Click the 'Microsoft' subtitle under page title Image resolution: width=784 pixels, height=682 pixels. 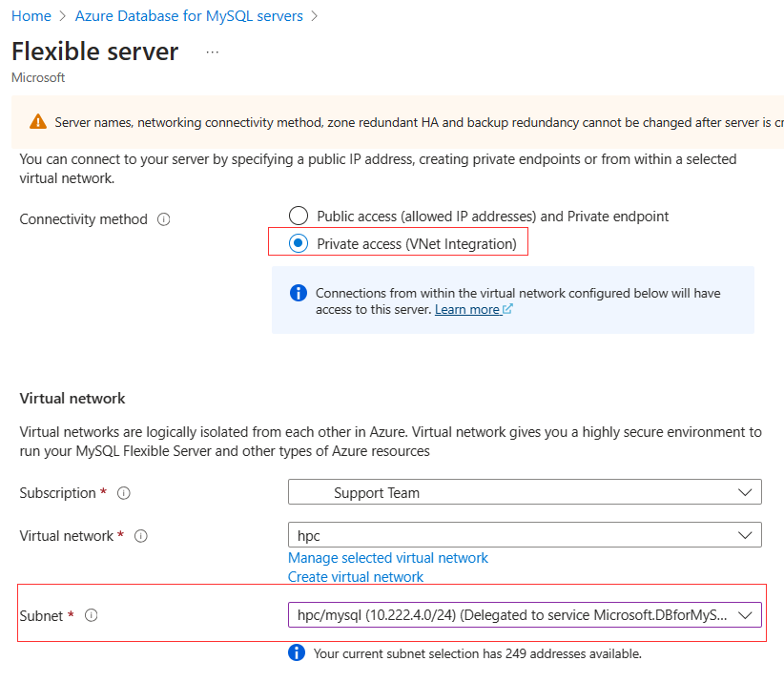point(38,77)
